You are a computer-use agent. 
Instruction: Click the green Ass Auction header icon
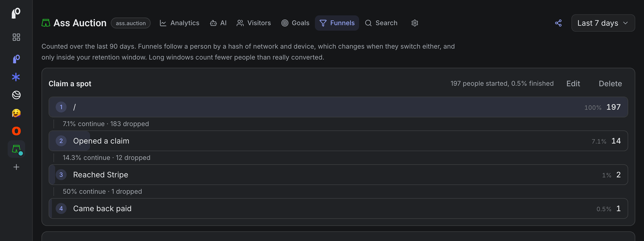[46, 23]
